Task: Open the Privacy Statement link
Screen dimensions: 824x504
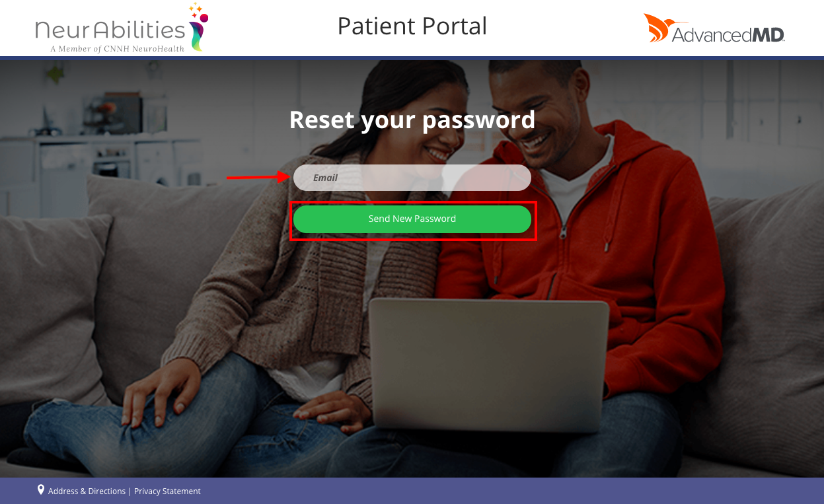Action: tap(167, 491)
